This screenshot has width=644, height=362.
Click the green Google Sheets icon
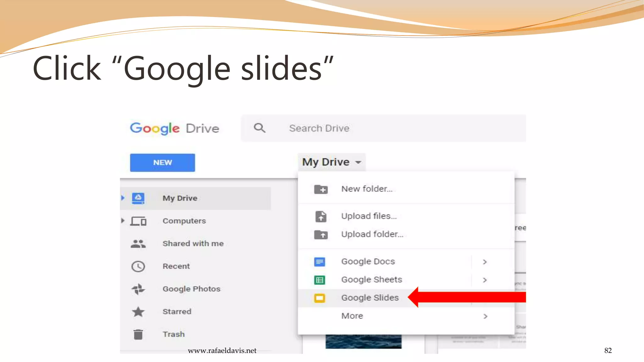[319, 280]
